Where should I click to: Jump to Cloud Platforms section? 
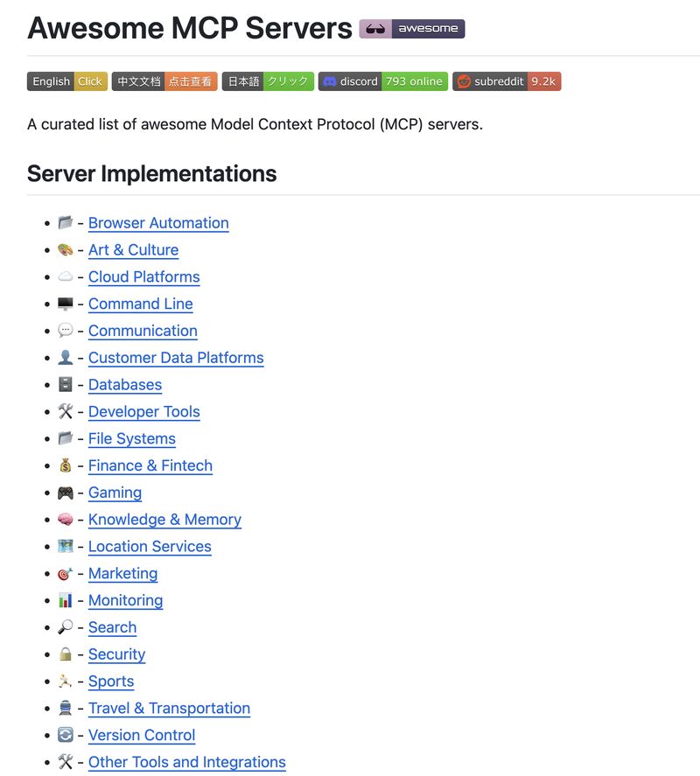point(143,277)
